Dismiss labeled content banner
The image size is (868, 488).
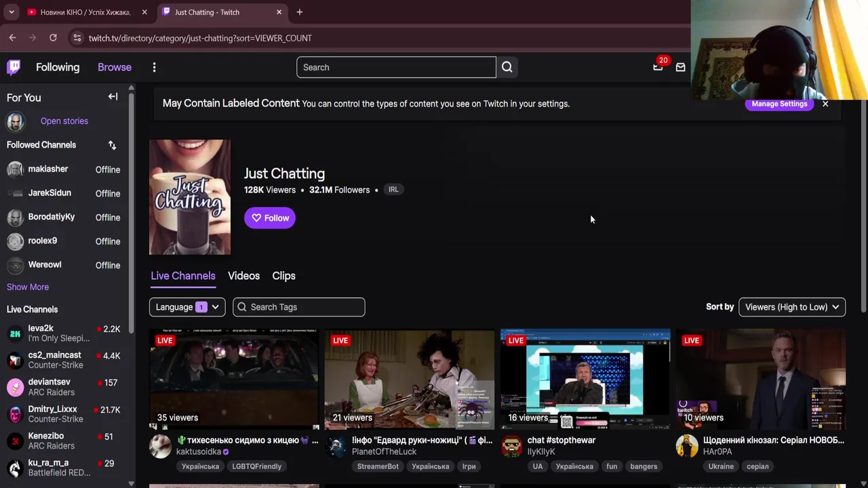coord(825,104)
